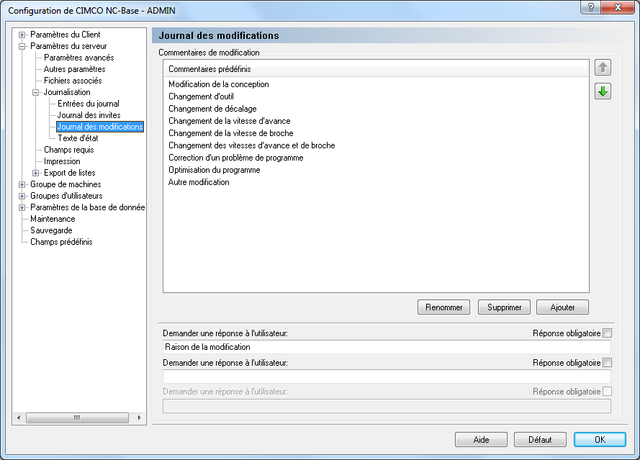Click tree horizontal scrollbar right arrow

pos(139,418)
